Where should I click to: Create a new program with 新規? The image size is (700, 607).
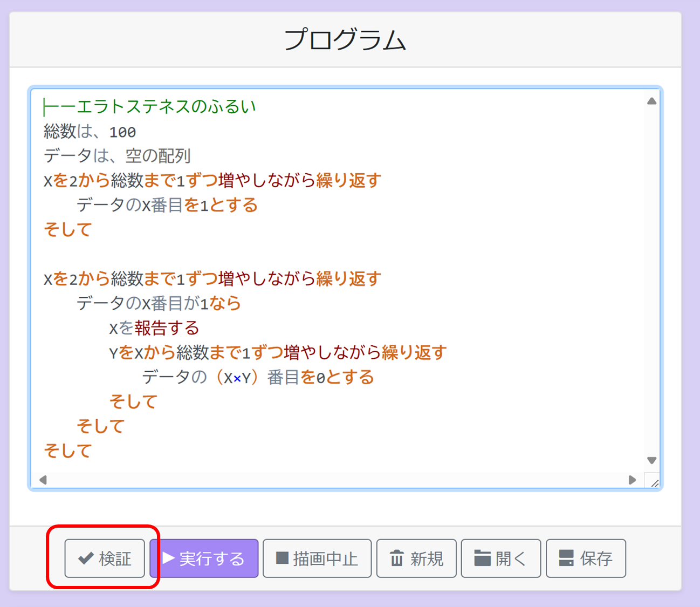click(x=416, y=558)
